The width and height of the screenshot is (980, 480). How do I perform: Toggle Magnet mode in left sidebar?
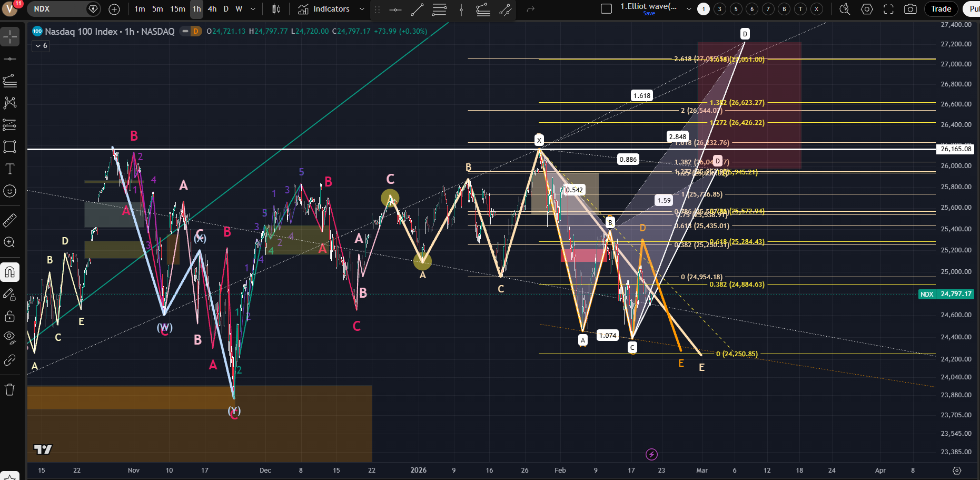[x=9, y=272]
